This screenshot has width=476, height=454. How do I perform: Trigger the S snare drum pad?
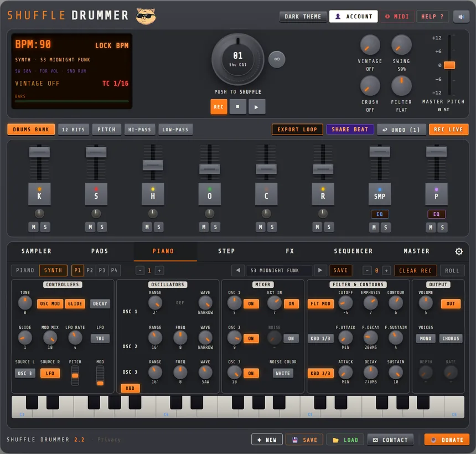[x=96, y=194]
